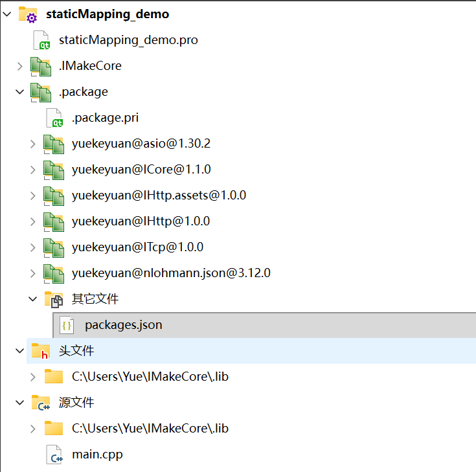Select yuekeyuan@ICore@1.1.0 tree item

tap(141, 170)
